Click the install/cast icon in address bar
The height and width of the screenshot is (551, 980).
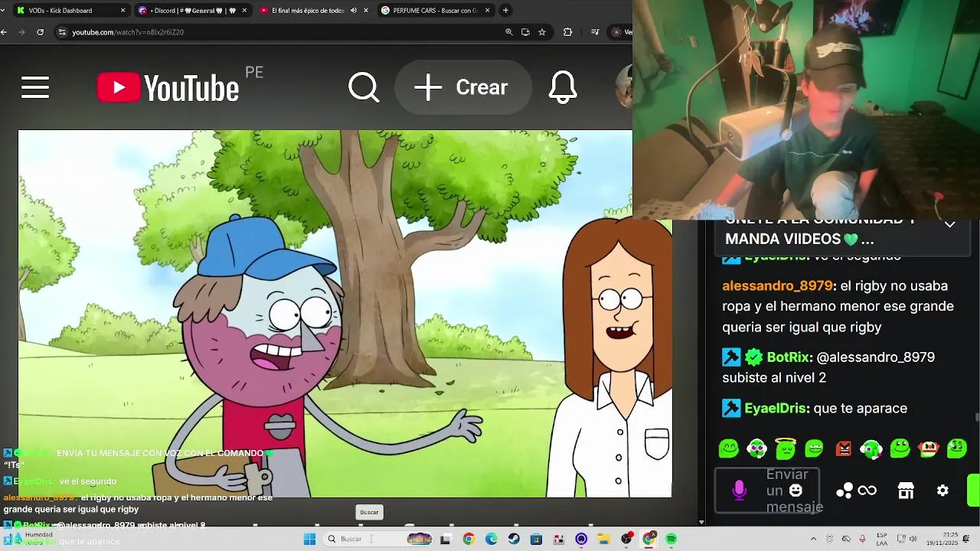(x=525, y=32)
